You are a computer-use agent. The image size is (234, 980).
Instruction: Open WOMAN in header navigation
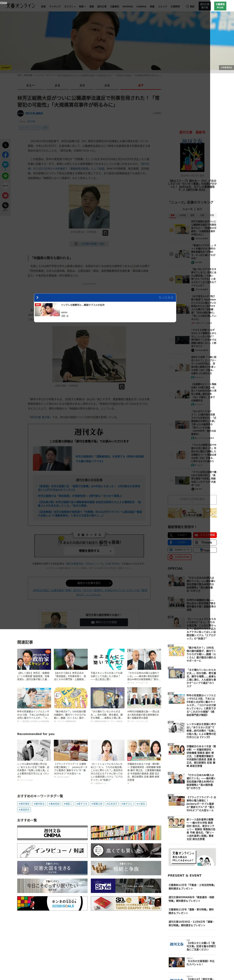coord(128,7)
